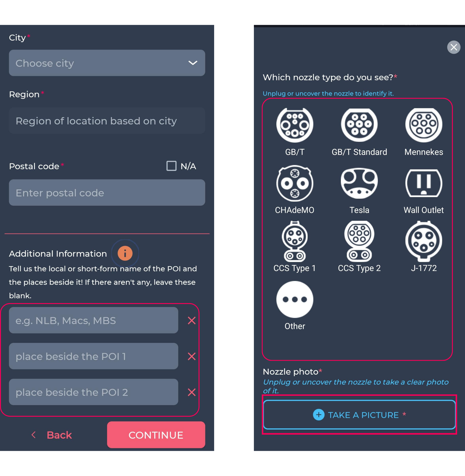Expand the city selection menu
This screenshot has height=476, width=465.
[106, 63]
